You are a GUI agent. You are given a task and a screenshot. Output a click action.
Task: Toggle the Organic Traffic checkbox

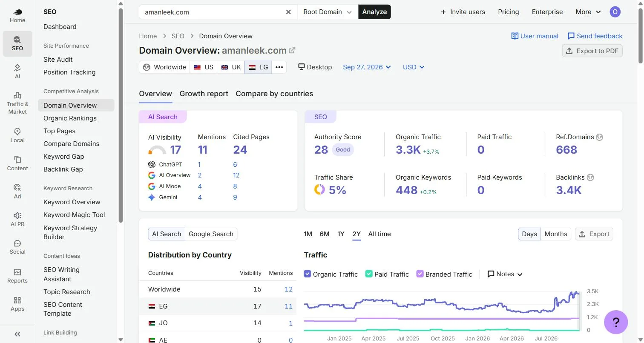[x=308, y=274]
